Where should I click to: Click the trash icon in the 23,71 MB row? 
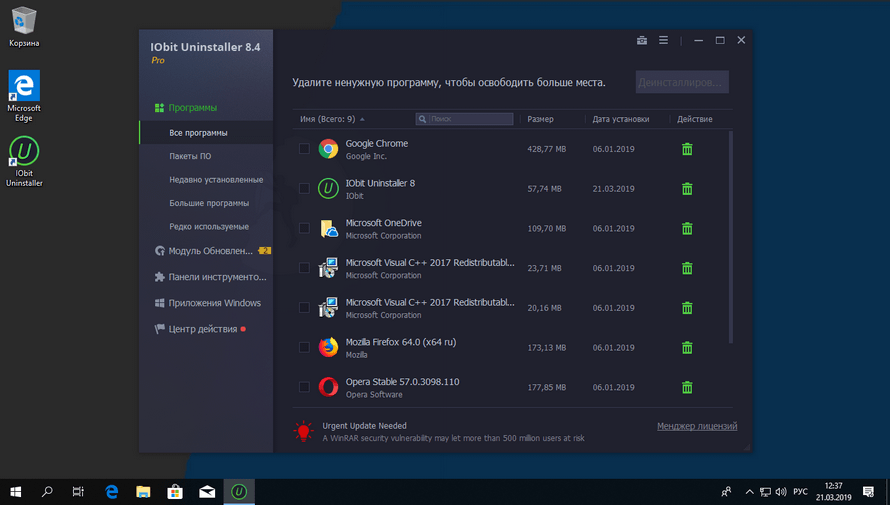pos(687,268)
